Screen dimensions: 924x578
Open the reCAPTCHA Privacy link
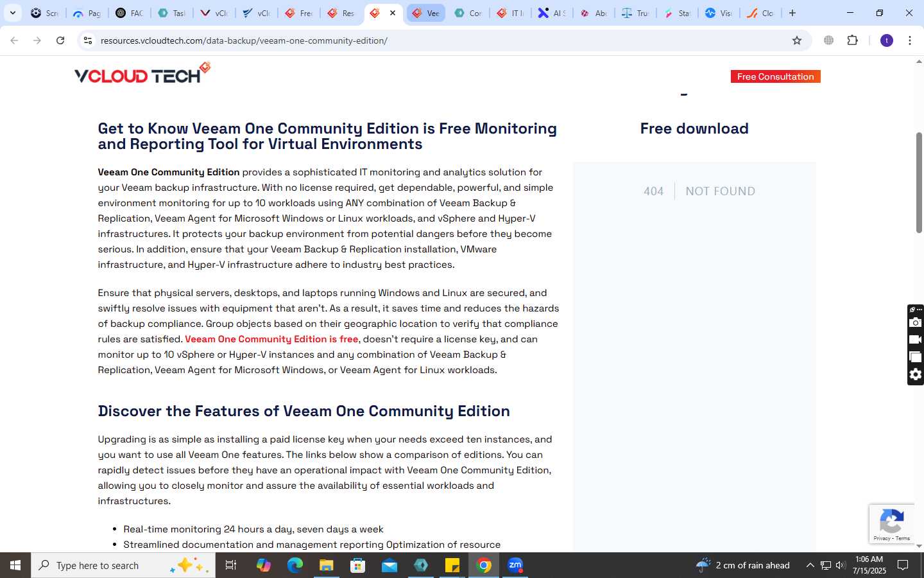click(882, 538)
